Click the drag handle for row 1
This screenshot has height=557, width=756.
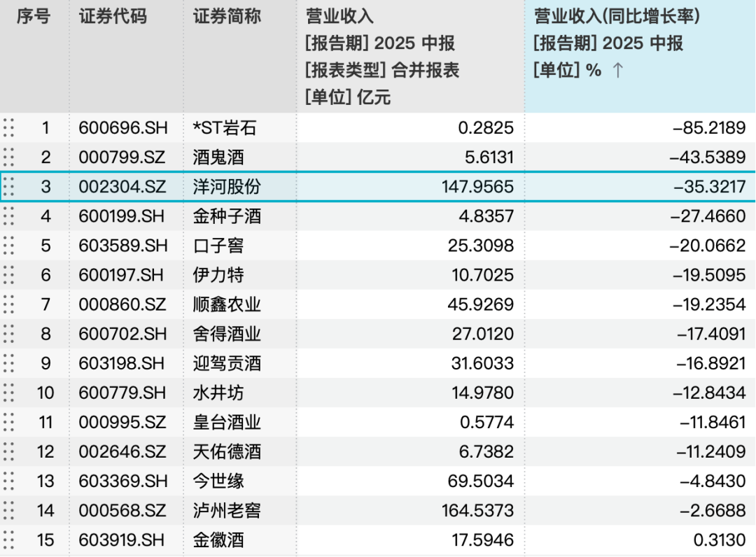point(8,127)
